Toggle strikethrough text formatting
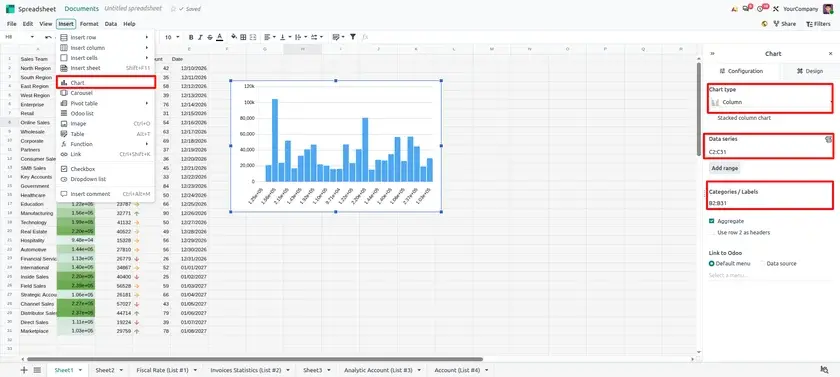The height and width of the screenshot is (377, 840). click(209, 37)
